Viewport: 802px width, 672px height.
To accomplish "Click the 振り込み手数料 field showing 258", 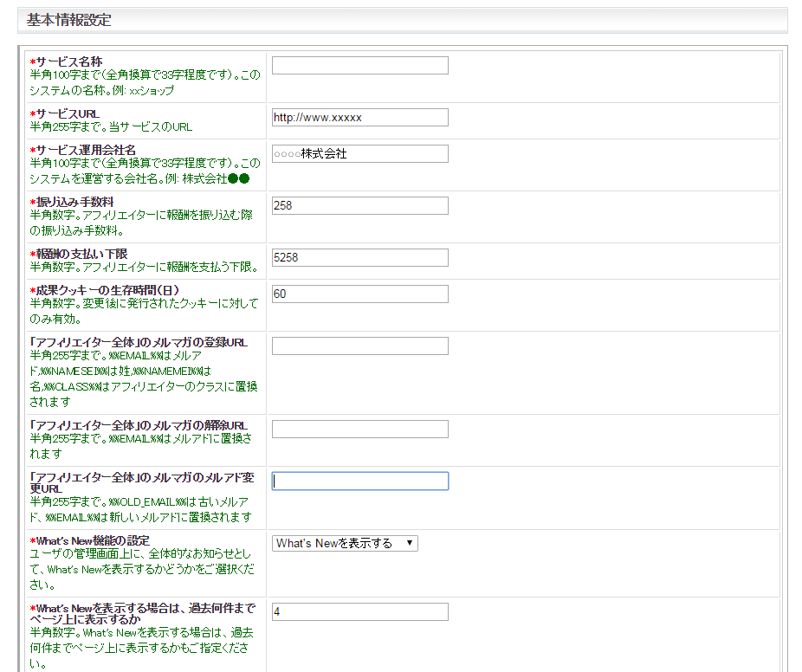I will click(359, 206).
